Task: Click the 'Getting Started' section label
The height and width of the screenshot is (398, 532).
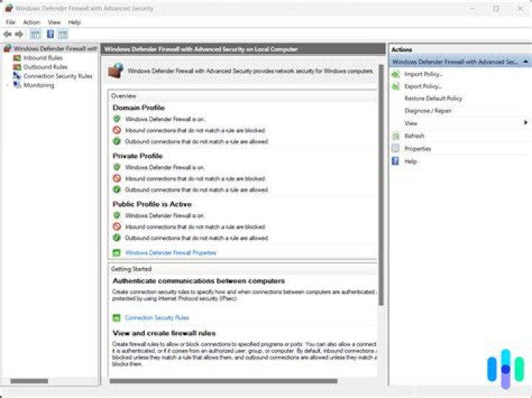Action: click(x=132, y=269)
